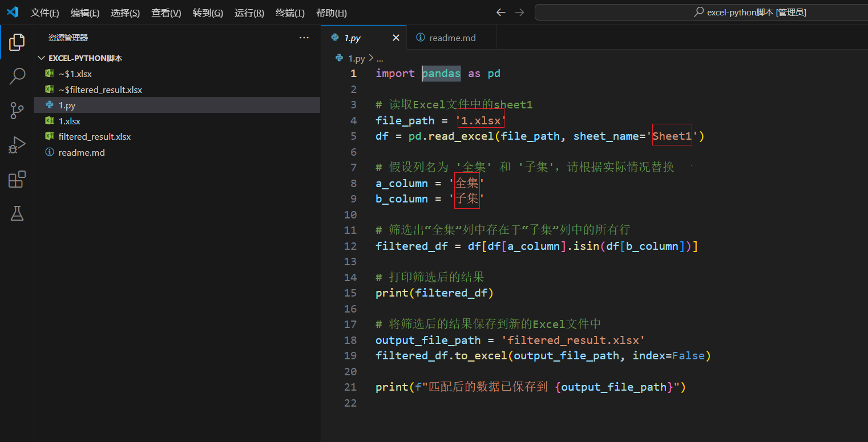Open the 运行(R) menu
Viewport: 868px width, 442px height.
coord(249,13)
